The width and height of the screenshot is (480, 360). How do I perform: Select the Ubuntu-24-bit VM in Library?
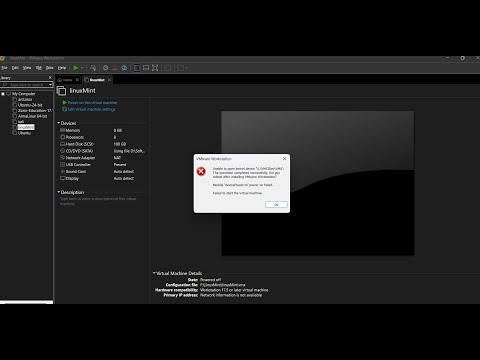pos(30,105)
